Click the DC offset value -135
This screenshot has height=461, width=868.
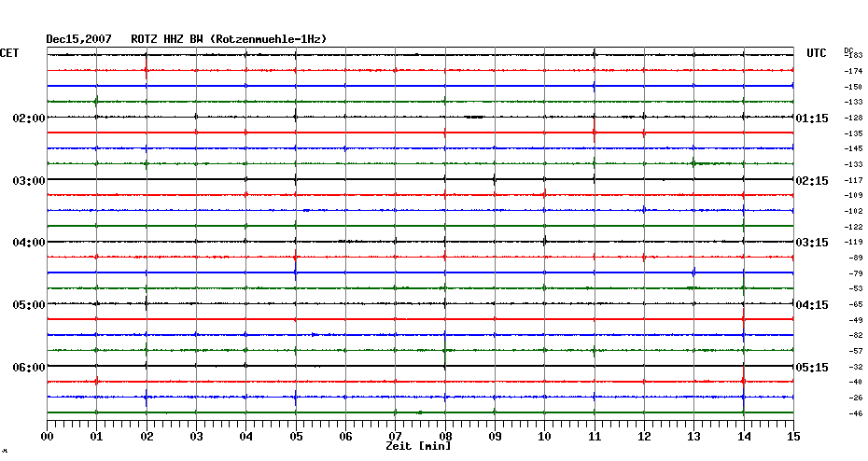(x=854, y=133)
